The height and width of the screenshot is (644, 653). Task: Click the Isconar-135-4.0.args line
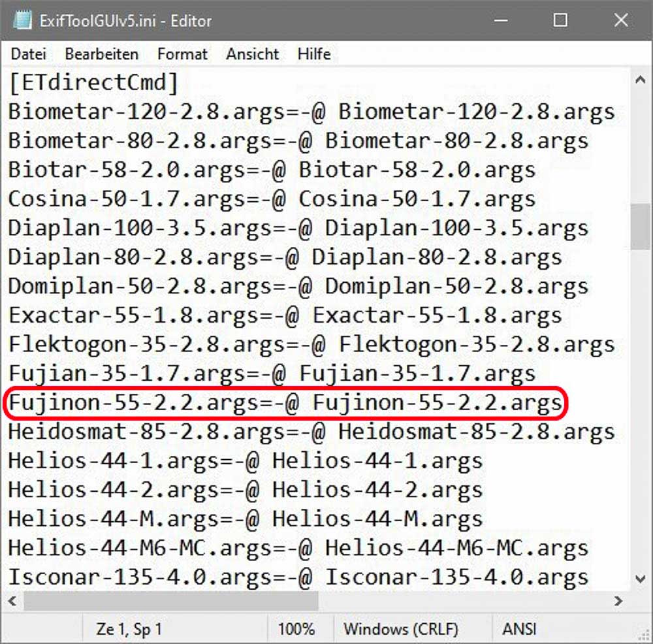coord(298,578)
